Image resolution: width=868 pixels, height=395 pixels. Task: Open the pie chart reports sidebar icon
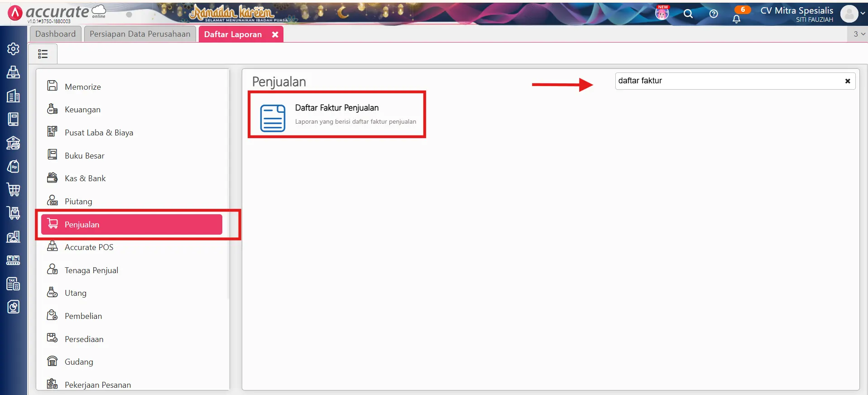(13, 307)
